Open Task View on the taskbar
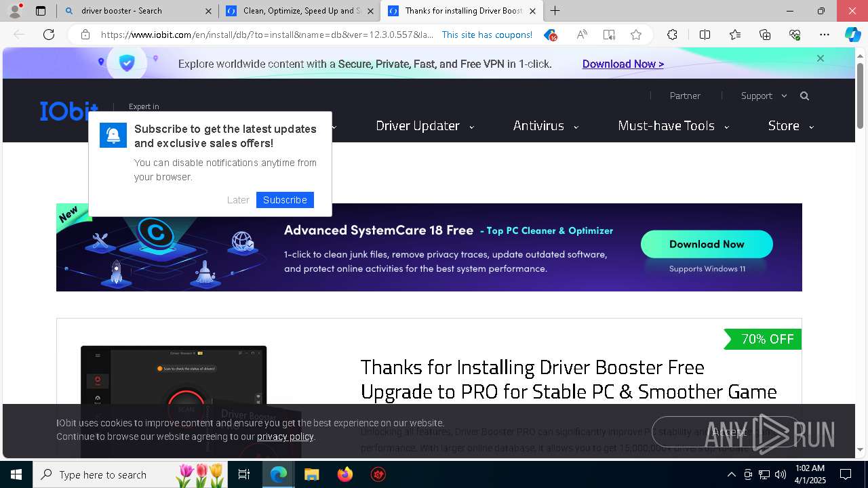868x488 pixels. (244, 474)
